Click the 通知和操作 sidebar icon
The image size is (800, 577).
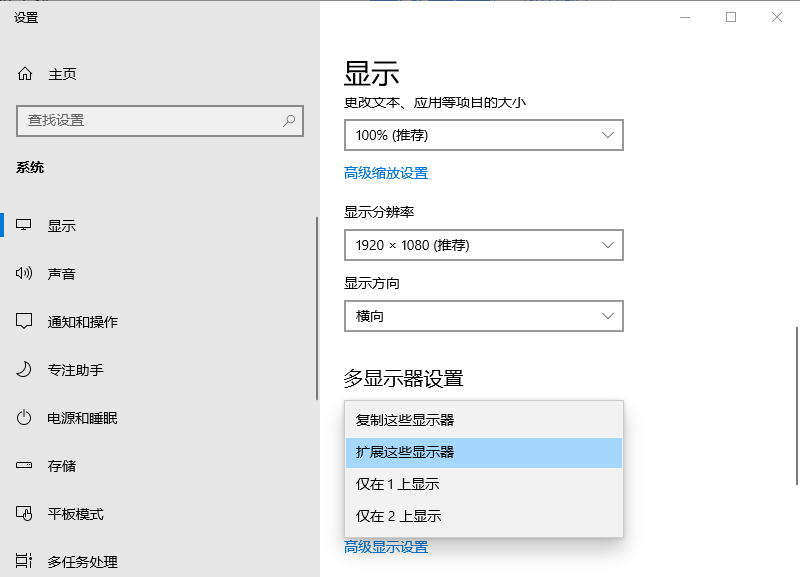click(25, 322)
